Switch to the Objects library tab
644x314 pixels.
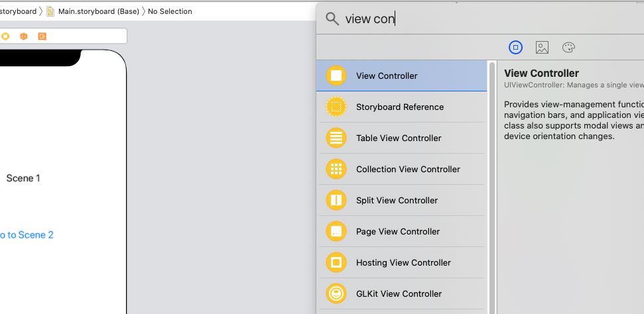(515, 47)
